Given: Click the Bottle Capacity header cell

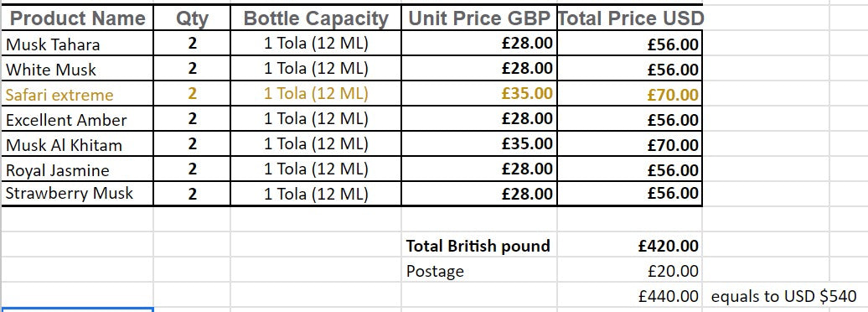Looking at the screenshot, I should click(316, 18).
